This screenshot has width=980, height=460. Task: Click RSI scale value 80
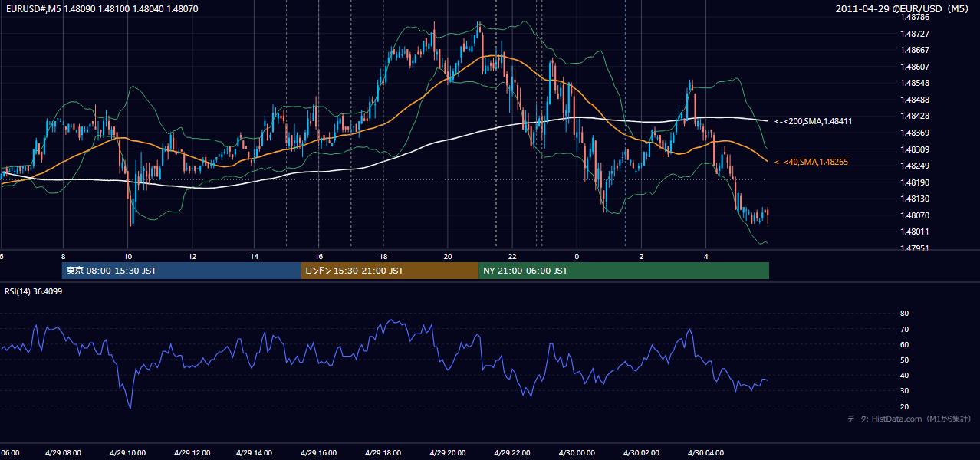[904, 314]
